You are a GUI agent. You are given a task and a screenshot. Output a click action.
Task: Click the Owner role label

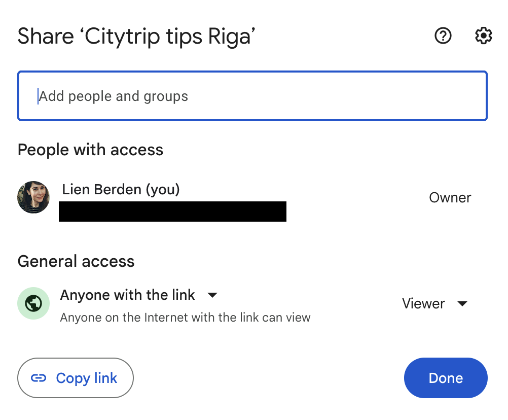click(450, 197)
